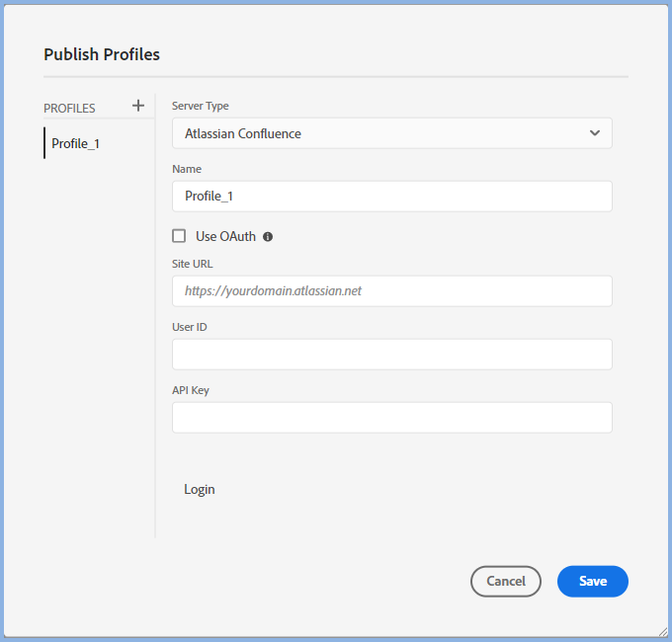Click the Server Type label
Viewport: 672px width, 642px height.
tap(200, 106)
